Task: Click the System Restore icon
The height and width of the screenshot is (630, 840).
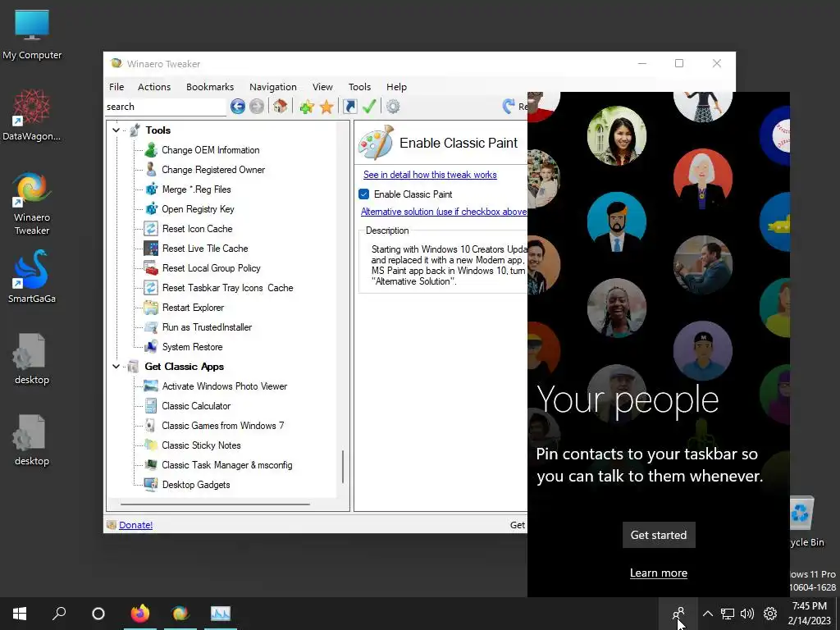Action: (151, 347)
